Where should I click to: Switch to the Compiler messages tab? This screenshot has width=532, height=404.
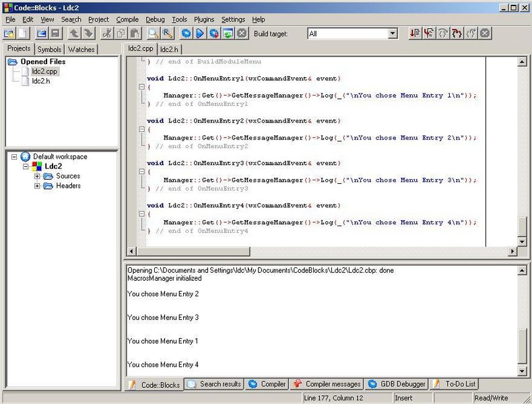point(327,384)
